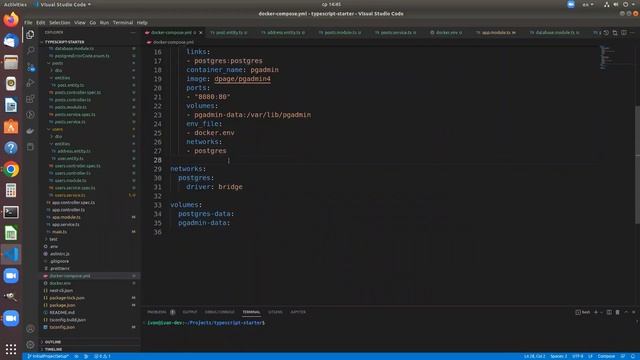Viewport: 640px width, 360px height.
Task: Open the Docker view in activity bar
Action: pos(30,131)
